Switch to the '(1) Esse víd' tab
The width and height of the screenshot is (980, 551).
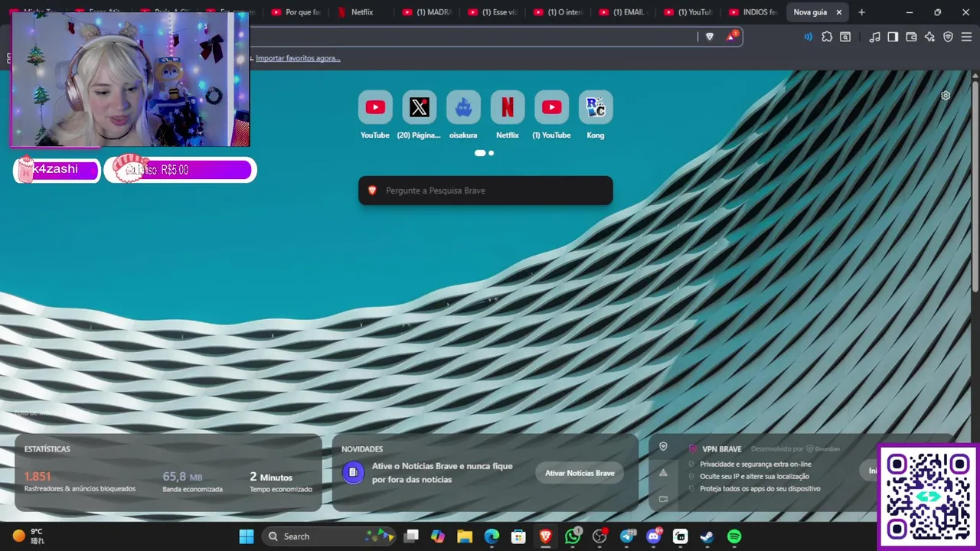tap(495, 12)
